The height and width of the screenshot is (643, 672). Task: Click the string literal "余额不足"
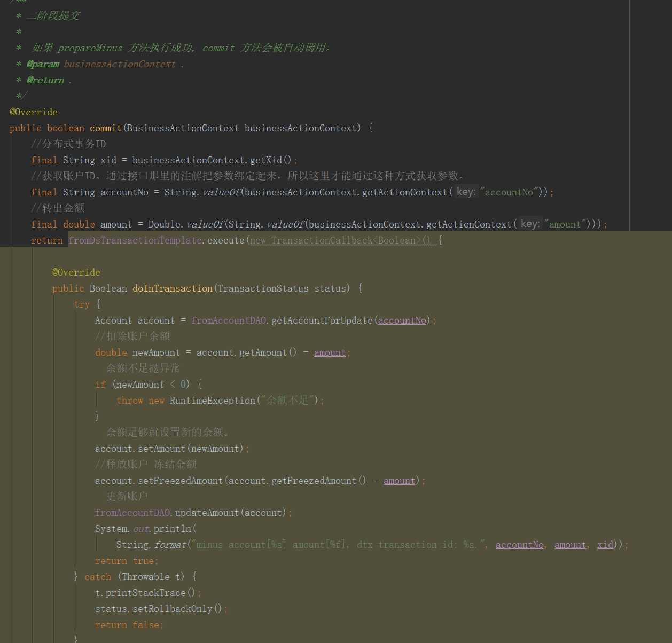pyautogui.click(x=290, y=401)
